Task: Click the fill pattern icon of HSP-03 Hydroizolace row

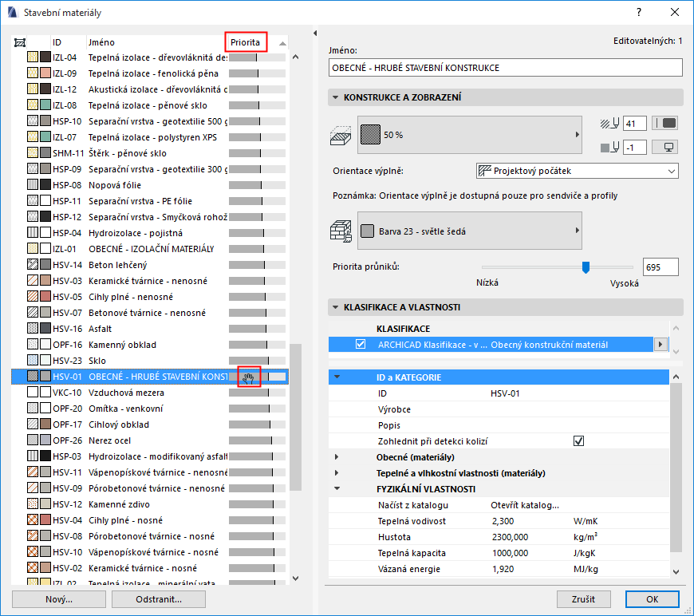Action: pyautogui.click(x=33, y=456)
